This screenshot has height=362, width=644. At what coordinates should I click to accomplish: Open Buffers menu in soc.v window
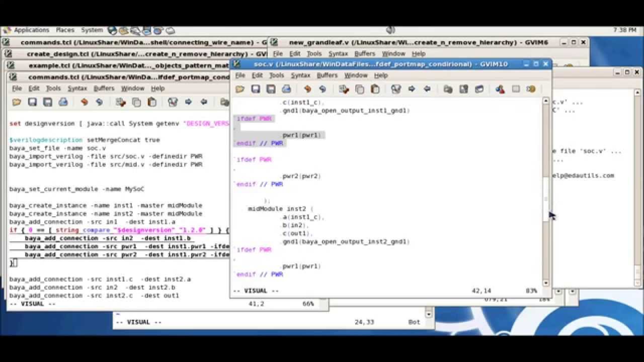[327, 75]
